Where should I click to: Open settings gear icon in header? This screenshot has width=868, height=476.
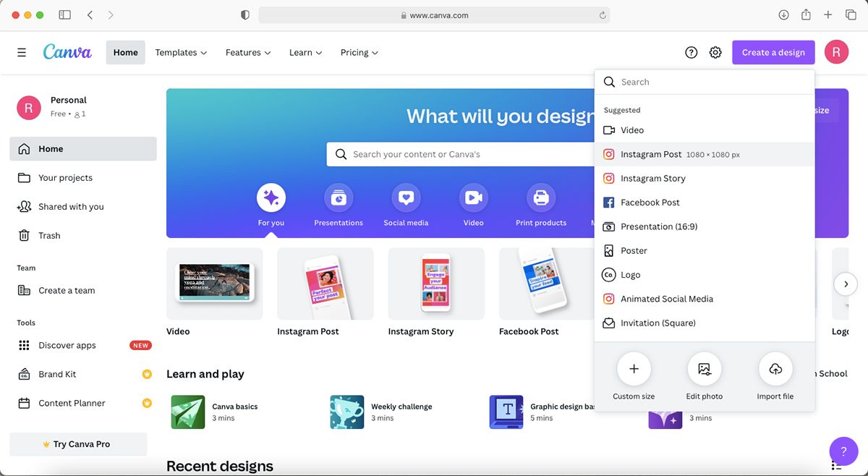(x=715, y=52)
